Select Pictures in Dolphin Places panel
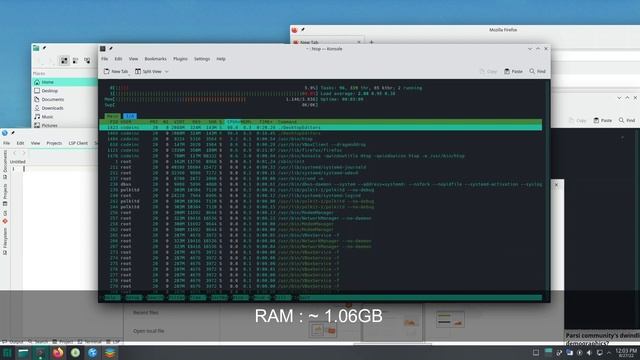 coord(64,125)
